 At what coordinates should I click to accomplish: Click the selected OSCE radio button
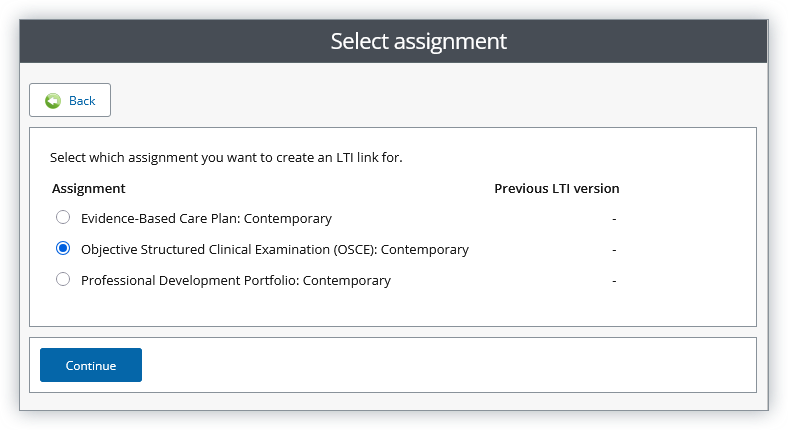click(63, 249)
